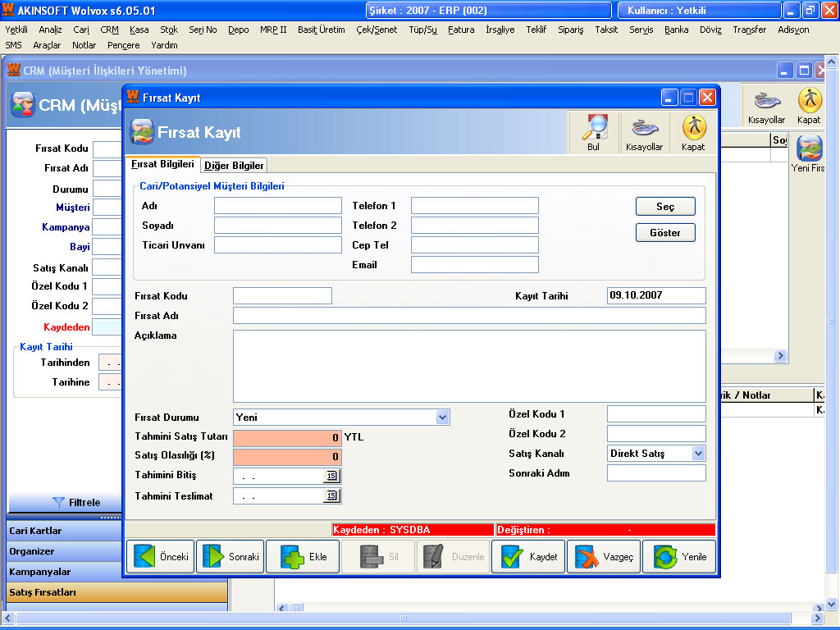Cancel changes with Vazgeç
The width and height of the screenshot is (840, 630).
[x=604, y=557]
